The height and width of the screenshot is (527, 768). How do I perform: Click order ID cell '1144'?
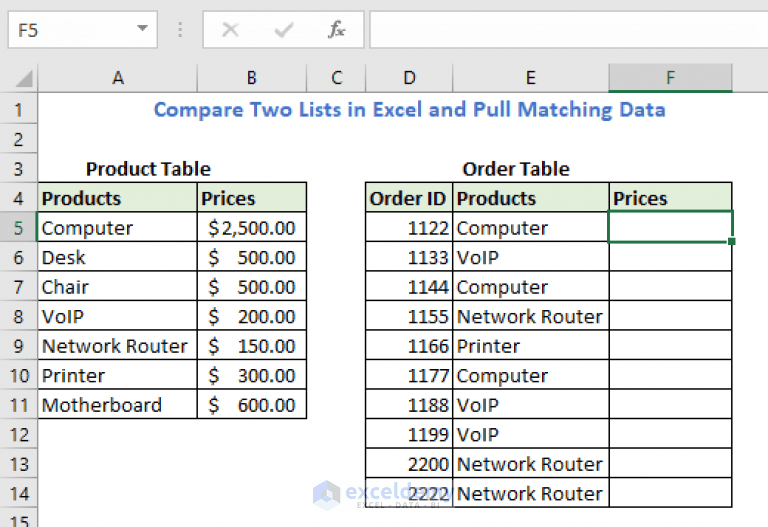(x=409, y=287)
